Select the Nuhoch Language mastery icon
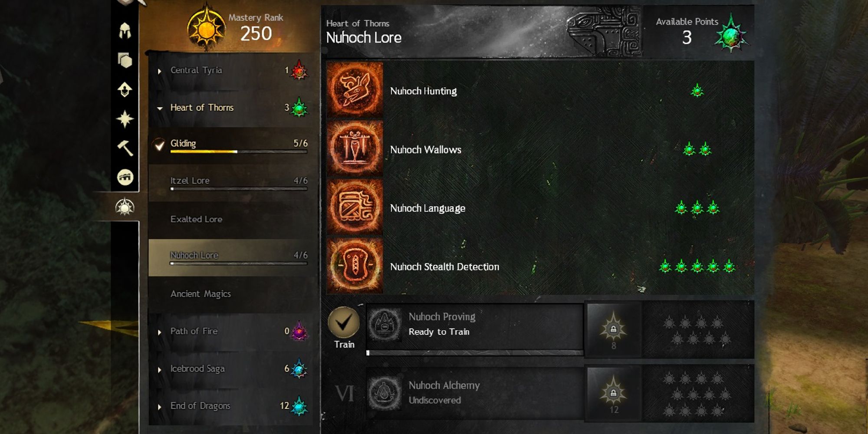 [355, 207]
